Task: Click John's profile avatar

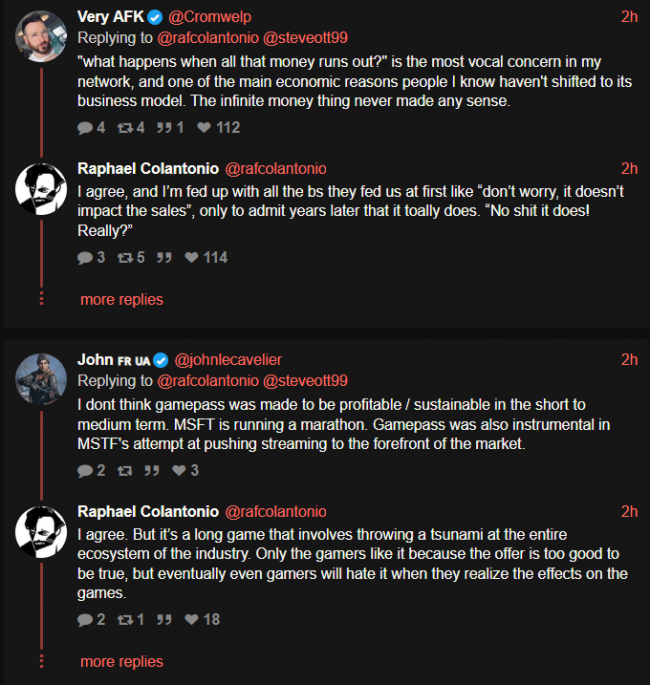Action: pyautogui.click(x=41, y=376)
